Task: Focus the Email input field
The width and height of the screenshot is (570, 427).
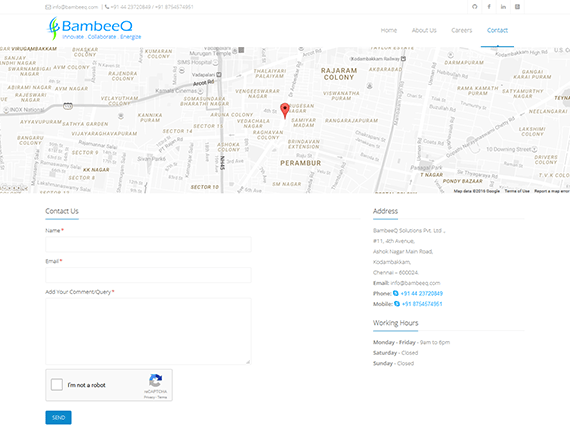Action: point(148,275)
